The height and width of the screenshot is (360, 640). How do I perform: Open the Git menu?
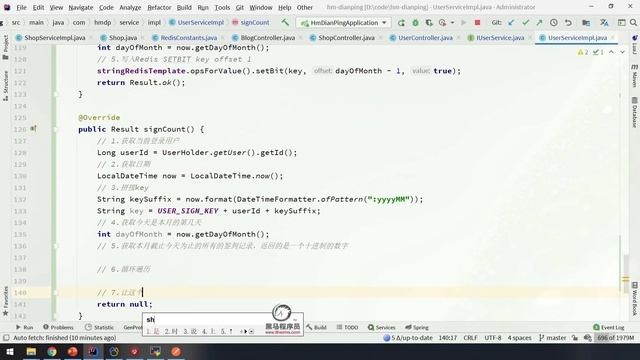[x=240, y=7]
